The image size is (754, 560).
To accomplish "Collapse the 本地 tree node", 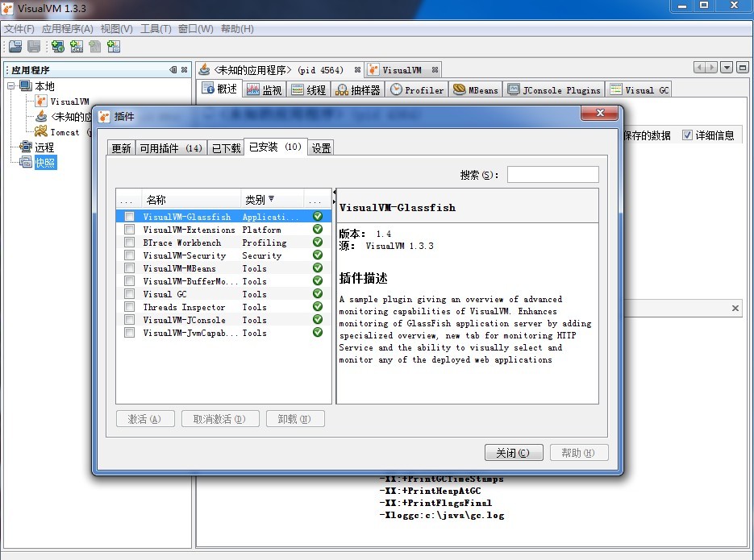I will pos(10,86).
